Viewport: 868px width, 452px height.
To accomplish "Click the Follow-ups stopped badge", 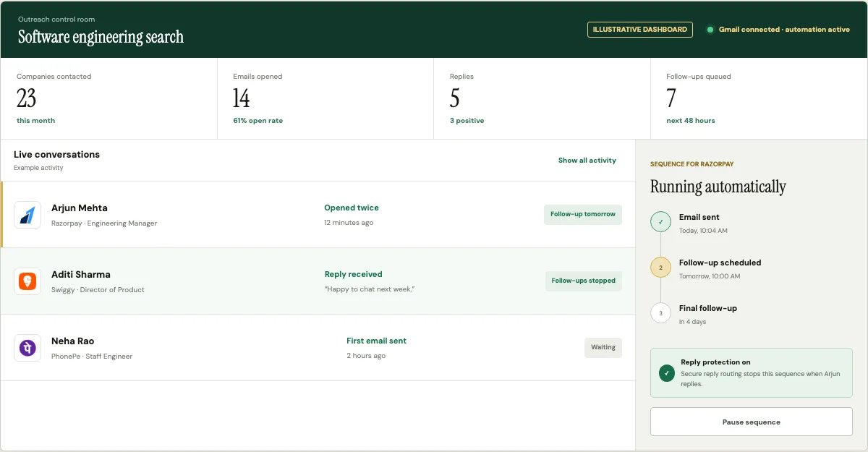I will coord(584,281).
